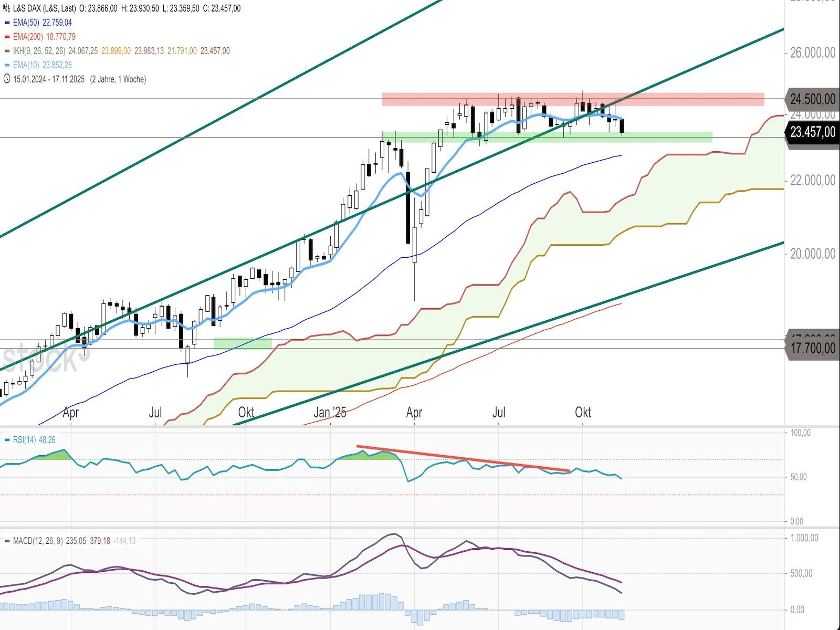Click the candlestick chart-type icon beside L&S DAX
This screenshot has height=630, width=840.
coord(6,8)
